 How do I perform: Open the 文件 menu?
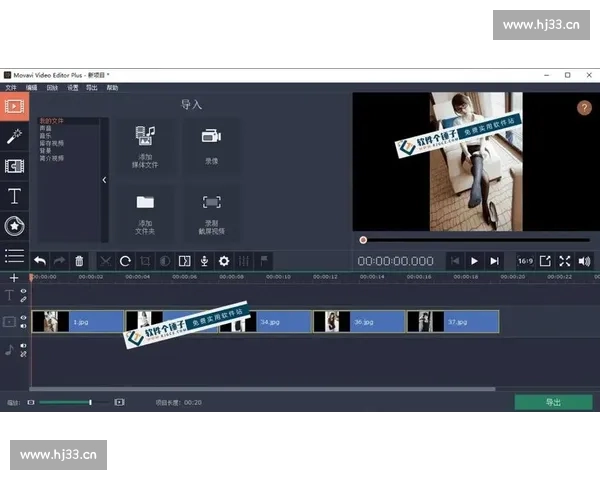click(10, 88)
